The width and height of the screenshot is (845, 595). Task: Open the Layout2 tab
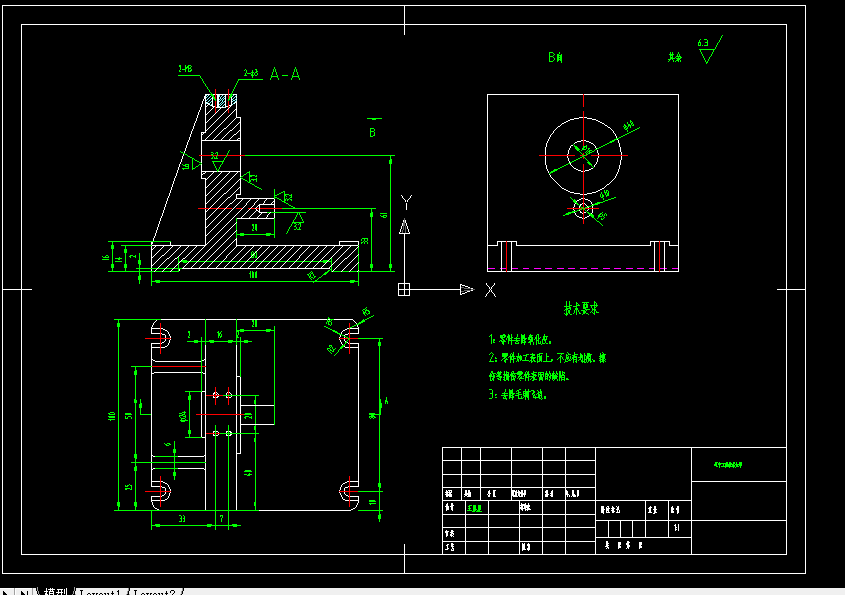(155, 592)
